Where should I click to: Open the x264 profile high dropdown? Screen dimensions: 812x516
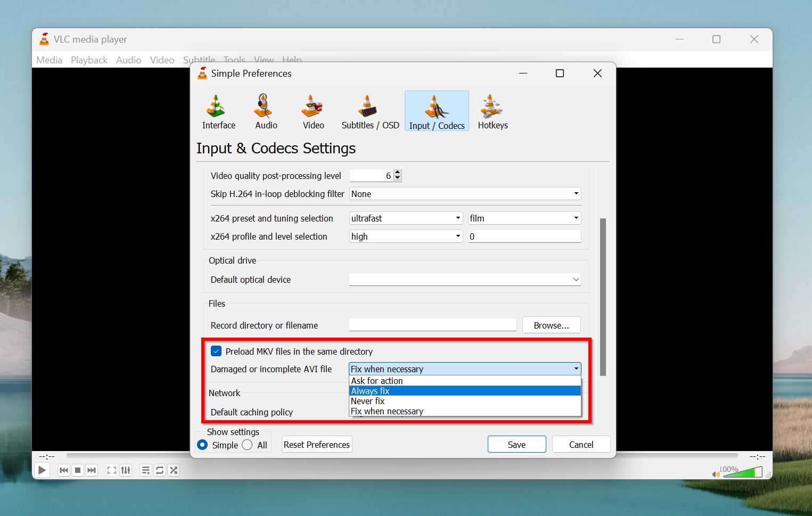pos(406,236)
